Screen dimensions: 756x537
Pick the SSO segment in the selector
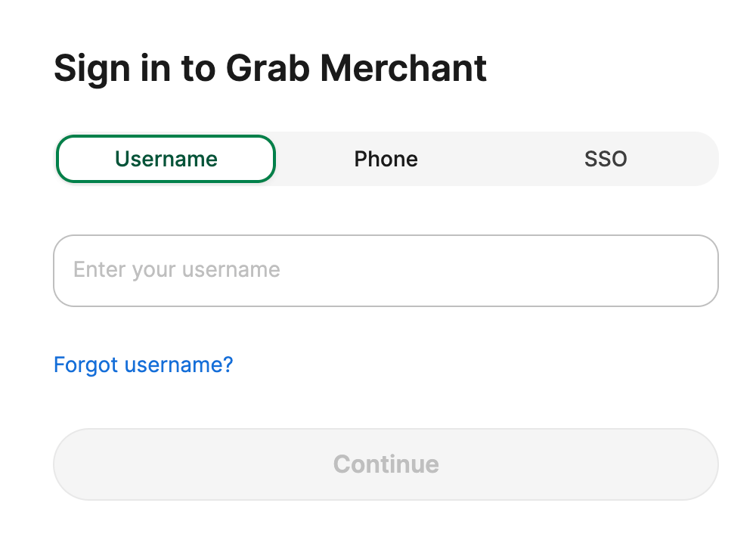point(606,159)
